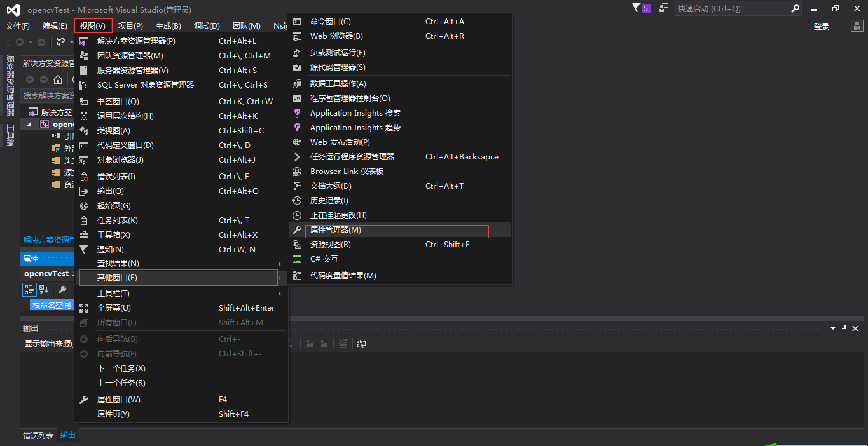Toggle categorized view in the Properties panel

29,289
